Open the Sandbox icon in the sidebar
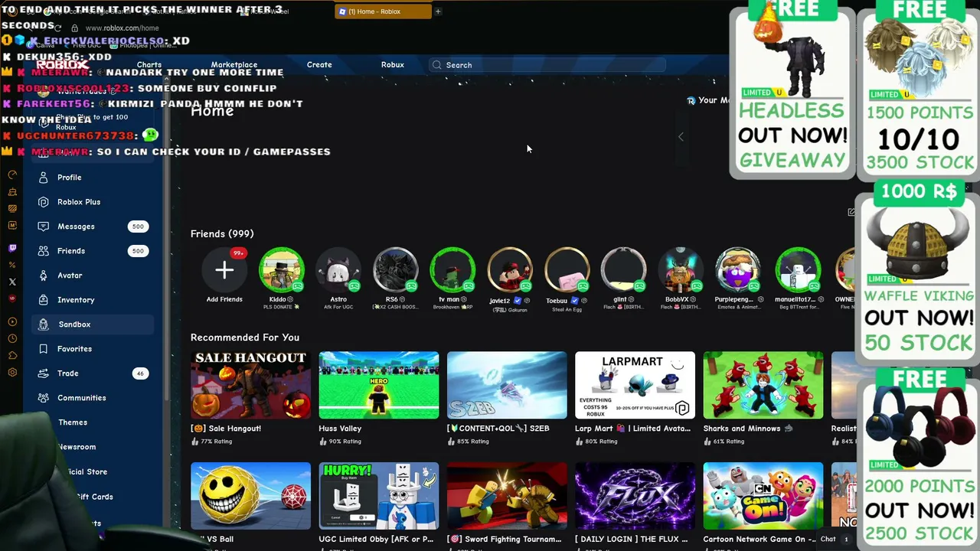The height and width of the screenshot is (551, 980). tap(43, 324)
